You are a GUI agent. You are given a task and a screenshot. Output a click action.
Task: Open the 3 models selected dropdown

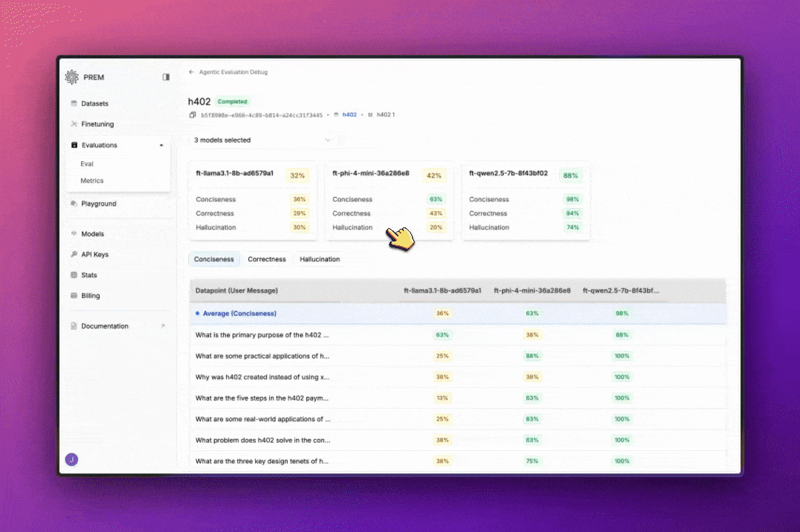262,140
